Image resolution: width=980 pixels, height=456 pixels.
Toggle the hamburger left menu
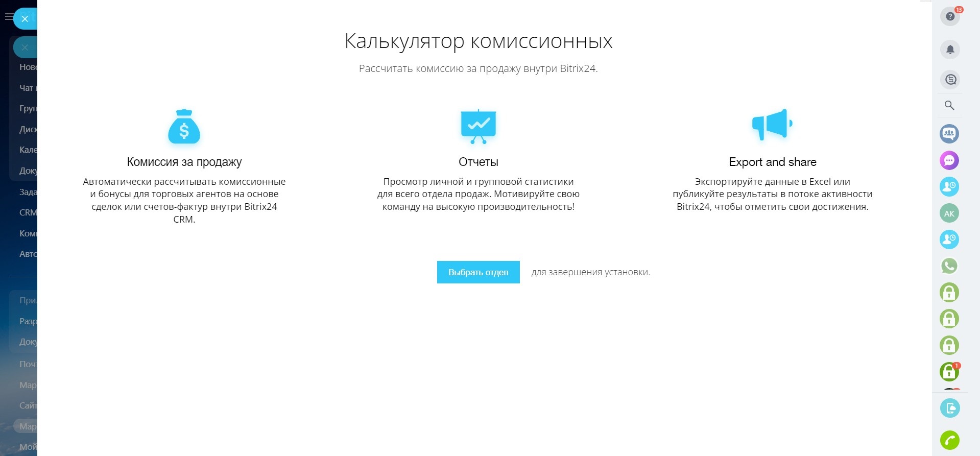9,17
